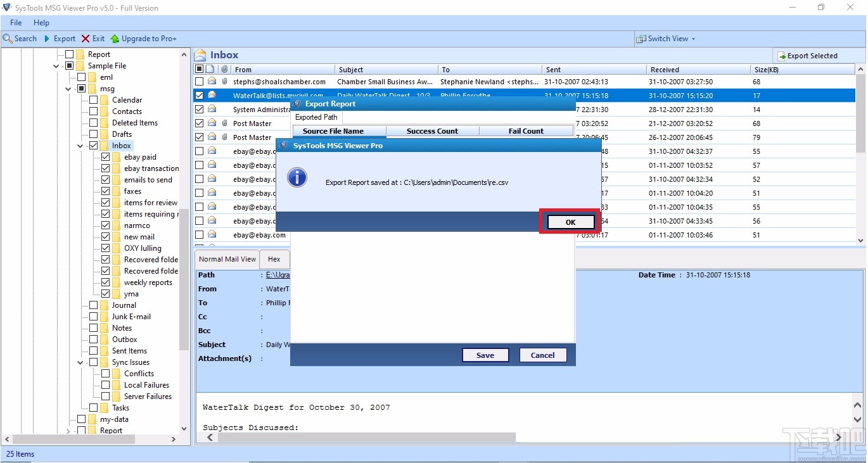The width and height of the screenshot is (868, 463).
Task: Click envelope icon of System Administrator row
Action: tap(212, 110)
